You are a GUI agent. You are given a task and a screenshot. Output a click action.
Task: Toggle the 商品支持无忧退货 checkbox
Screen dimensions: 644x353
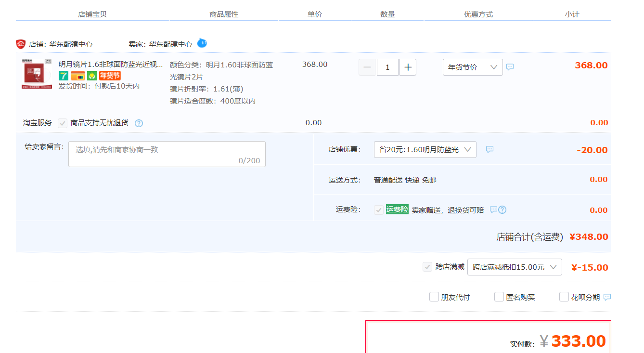63,123
